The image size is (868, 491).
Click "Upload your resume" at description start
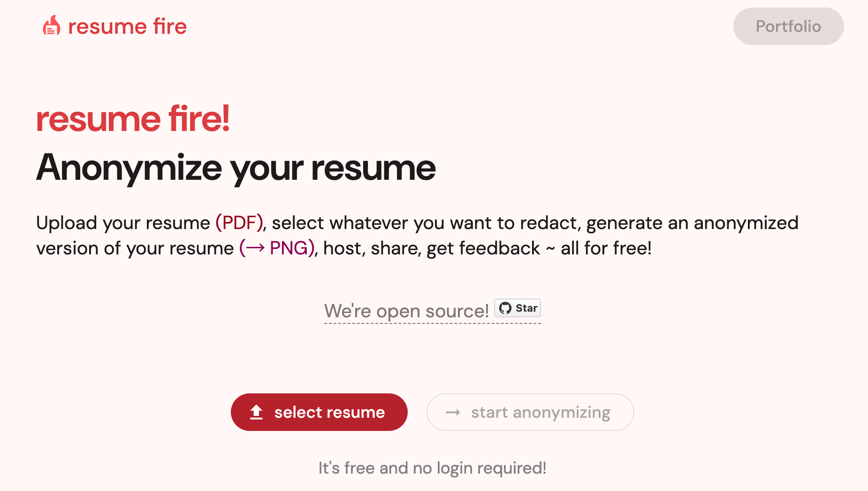(123, 222)
